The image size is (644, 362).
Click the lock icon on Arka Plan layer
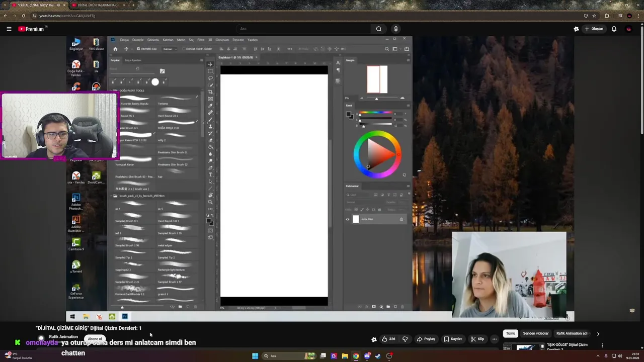401,219
